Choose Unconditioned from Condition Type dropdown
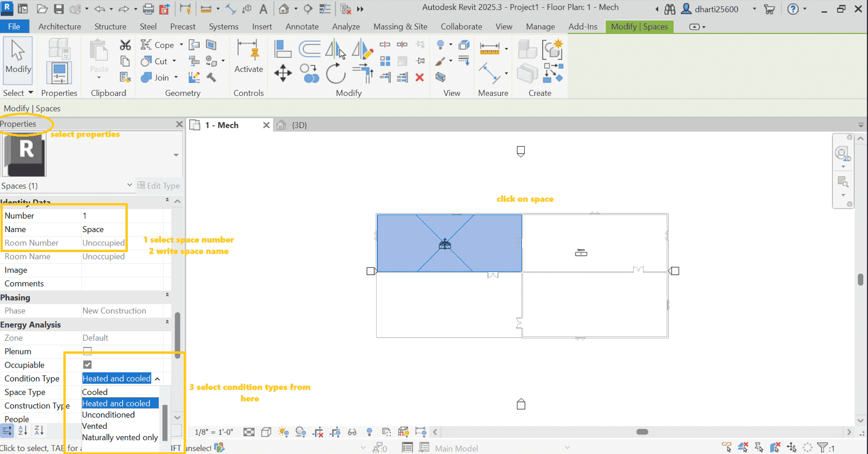This screenshot has height=454, width=868. [x=109, y=414]
